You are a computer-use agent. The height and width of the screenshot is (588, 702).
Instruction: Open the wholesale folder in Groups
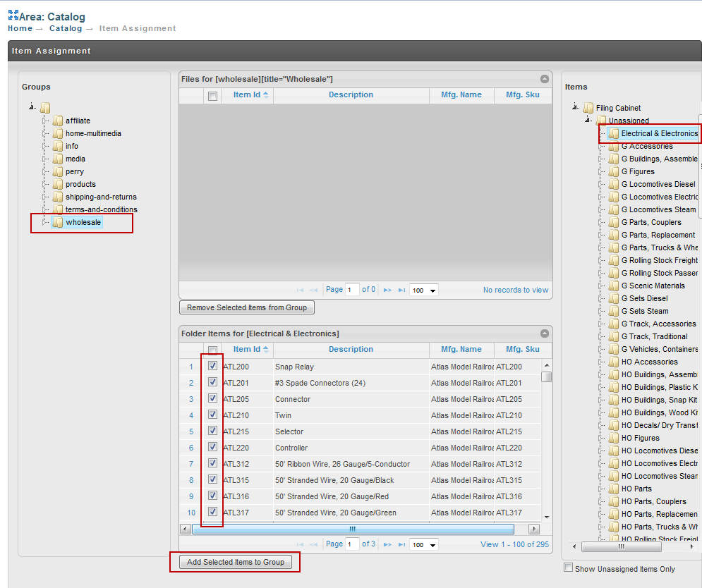[x=83, y=222]
